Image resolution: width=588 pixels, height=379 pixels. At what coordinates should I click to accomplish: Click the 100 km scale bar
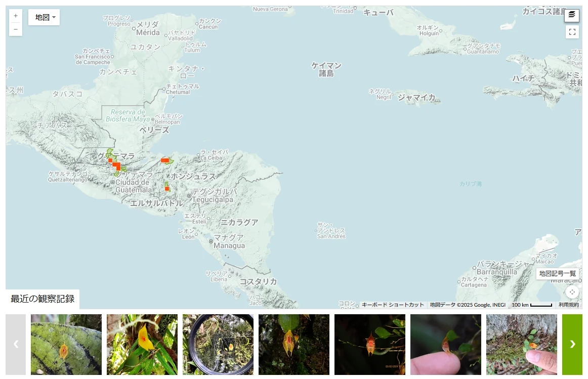click(531, 305)
